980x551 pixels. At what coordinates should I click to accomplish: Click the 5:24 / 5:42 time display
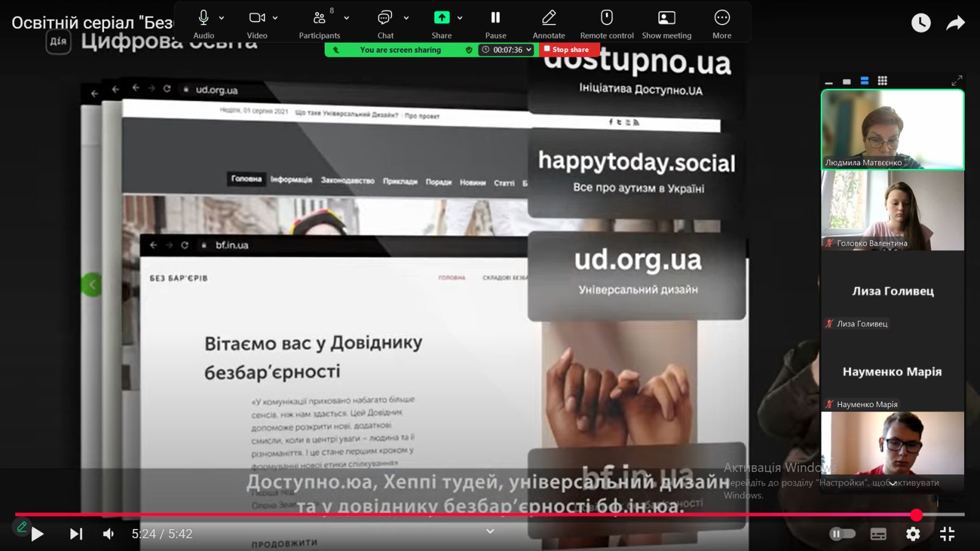(x=162, y=534)
